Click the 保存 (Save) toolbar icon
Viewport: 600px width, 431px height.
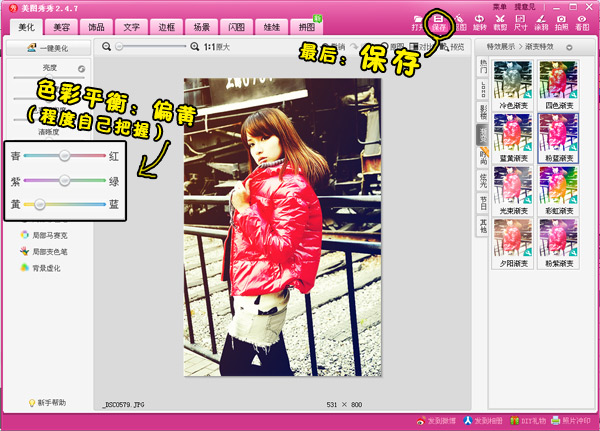pyautogui.click(x=437, y=22)
